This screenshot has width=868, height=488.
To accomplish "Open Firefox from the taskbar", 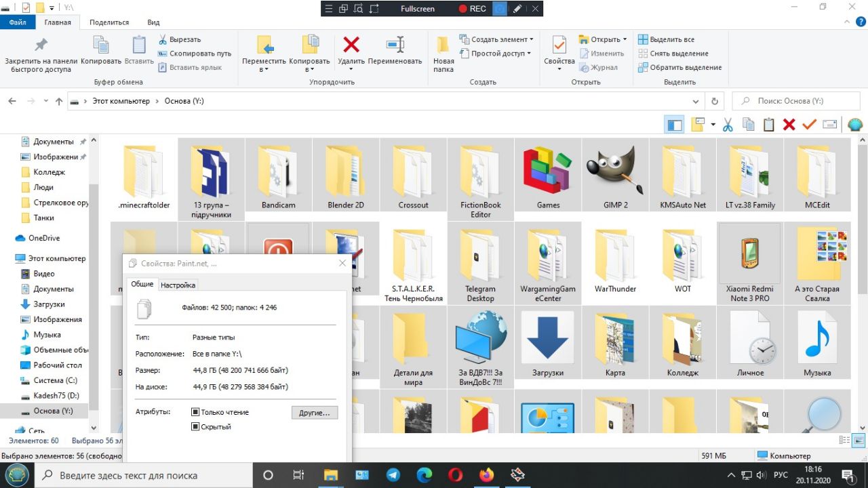I will coord(486,475).
